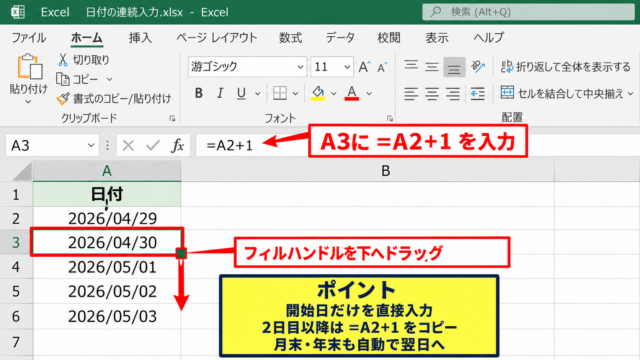Select column A header
This screenshot has height=360, width=640.
click(107, 171)
